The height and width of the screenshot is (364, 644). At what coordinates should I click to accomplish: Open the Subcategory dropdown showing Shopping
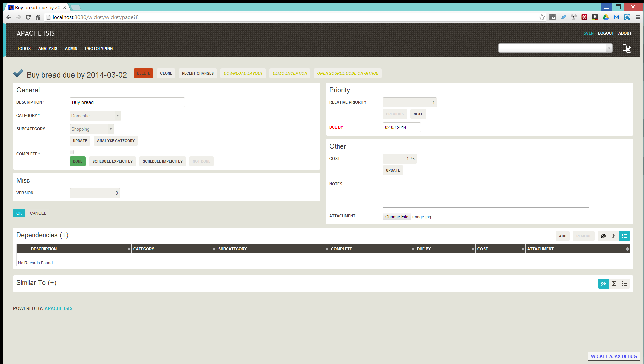(x=92, y=129)
